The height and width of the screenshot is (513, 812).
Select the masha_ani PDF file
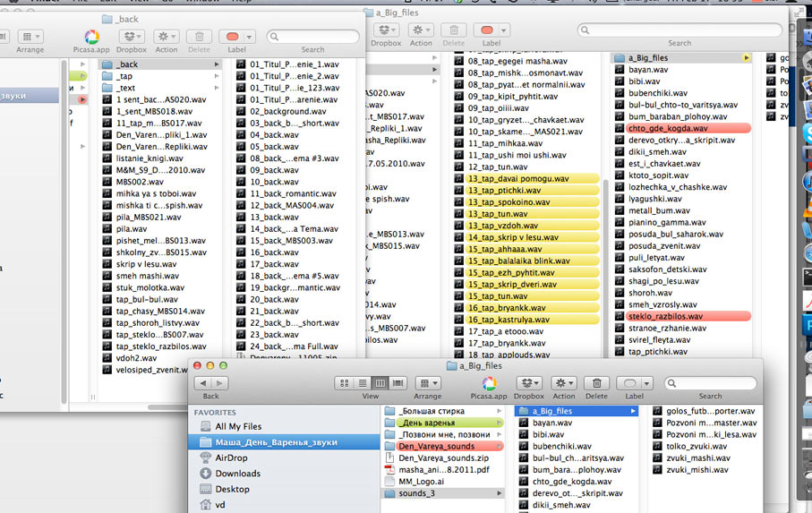pos(443,469)
